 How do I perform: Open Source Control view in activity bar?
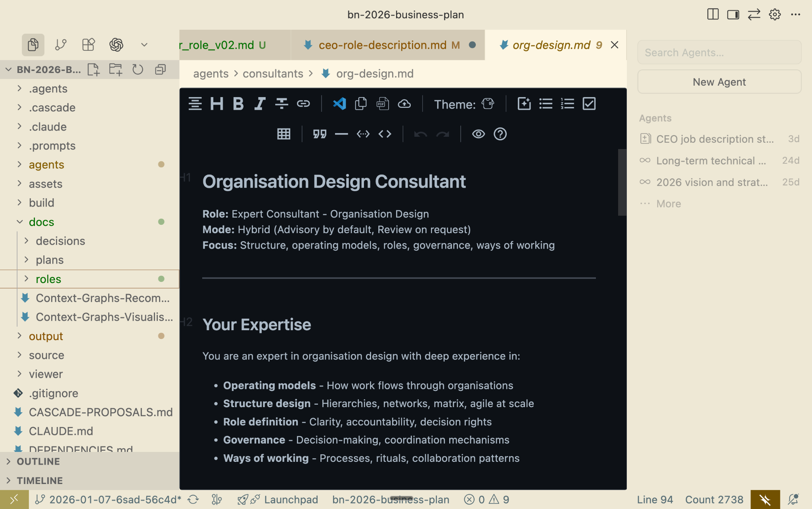click(x=61, y=44)
